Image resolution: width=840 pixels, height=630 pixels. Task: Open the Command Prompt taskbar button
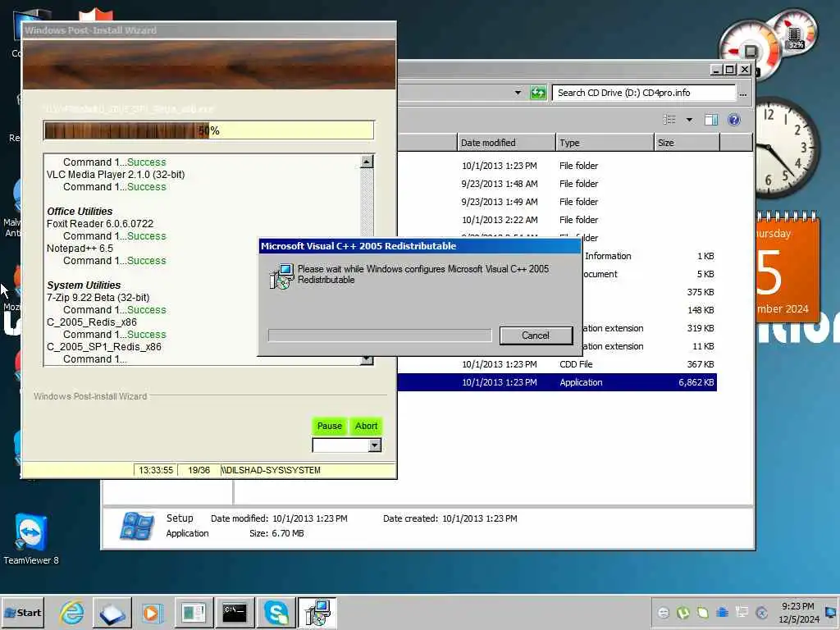pos(234,612)
